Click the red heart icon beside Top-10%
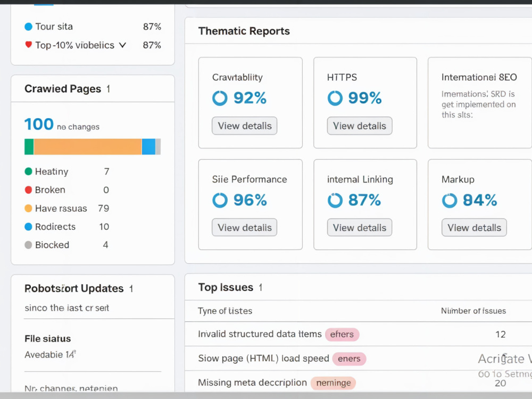532x399 pixels. coord(29,45)
